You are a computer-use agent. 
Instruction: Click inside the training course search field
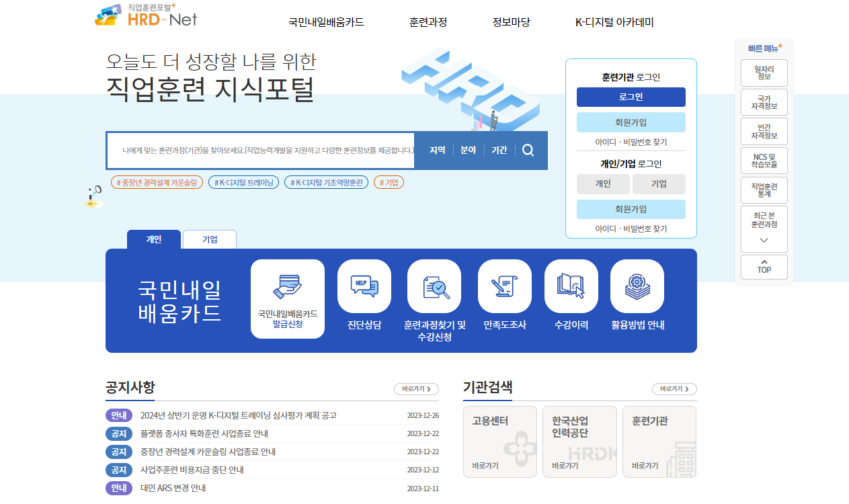(262, 150)
